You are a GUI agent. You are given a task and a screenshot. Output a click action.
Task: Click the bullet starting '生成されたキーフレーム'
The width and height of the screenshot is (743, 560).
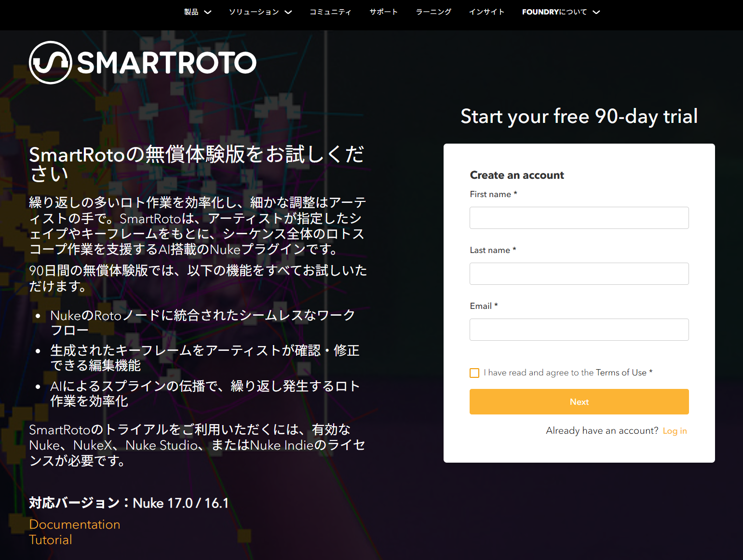(205, 358)
